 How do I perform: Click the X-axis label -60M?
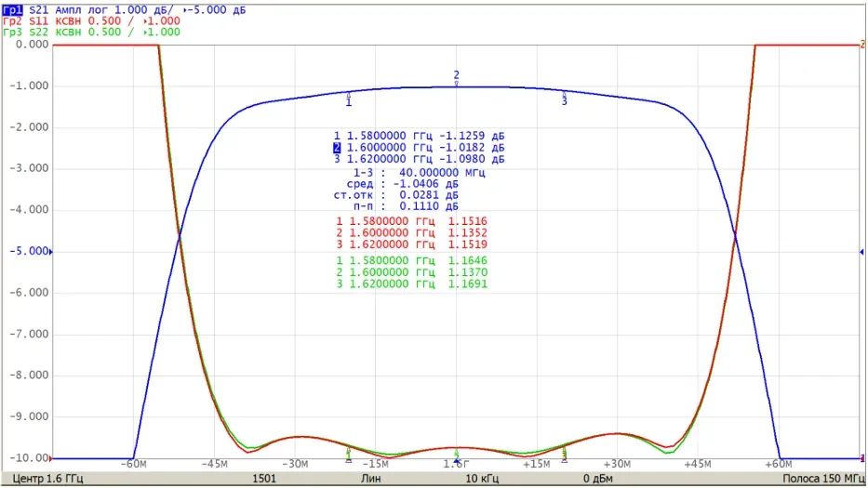[x=133, y=464]
